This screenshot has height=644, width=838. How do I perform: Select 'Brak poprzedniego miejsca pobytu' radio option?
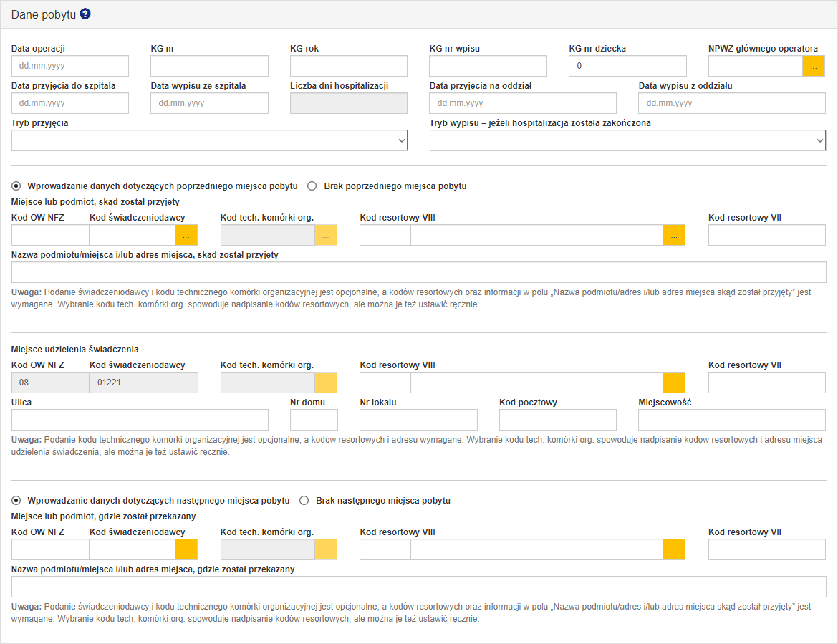312,186
